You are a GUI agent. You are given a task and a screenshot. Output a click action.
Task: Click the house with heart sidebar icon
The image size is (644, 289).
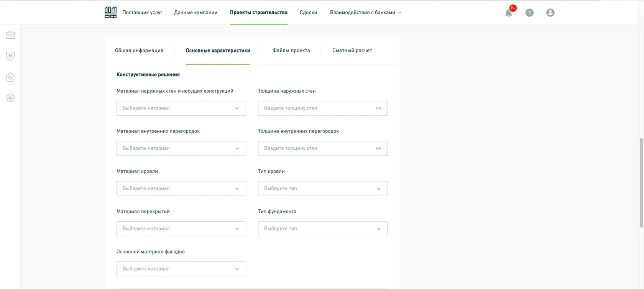(x=10, y=77)
